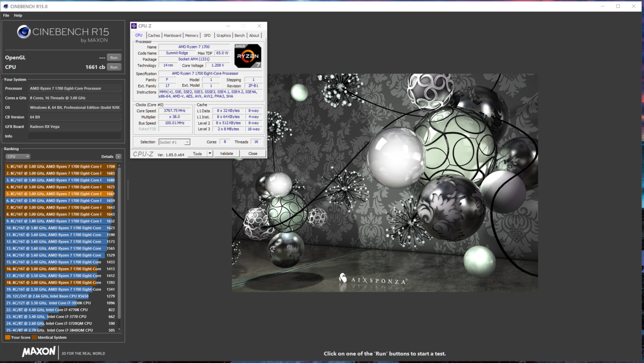Click the Tools button in CPU-Z

(x=197, y=154)
